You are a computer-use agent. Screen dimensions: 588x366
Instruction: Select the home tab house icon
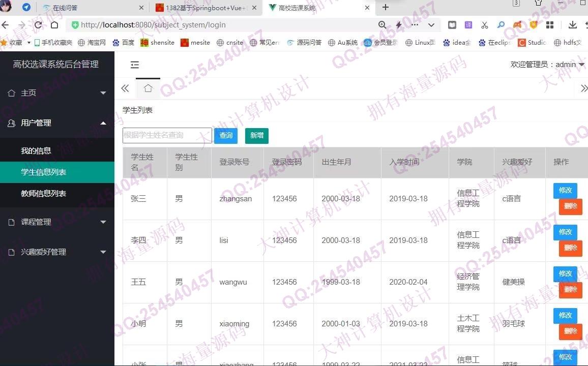coord(148,88)
